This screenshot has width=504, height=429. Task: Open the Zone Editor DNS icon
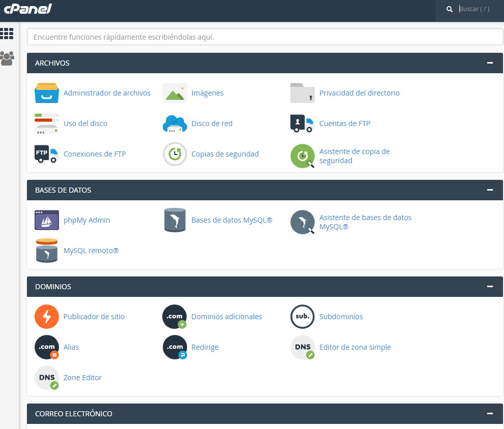(x=47, y=378)
